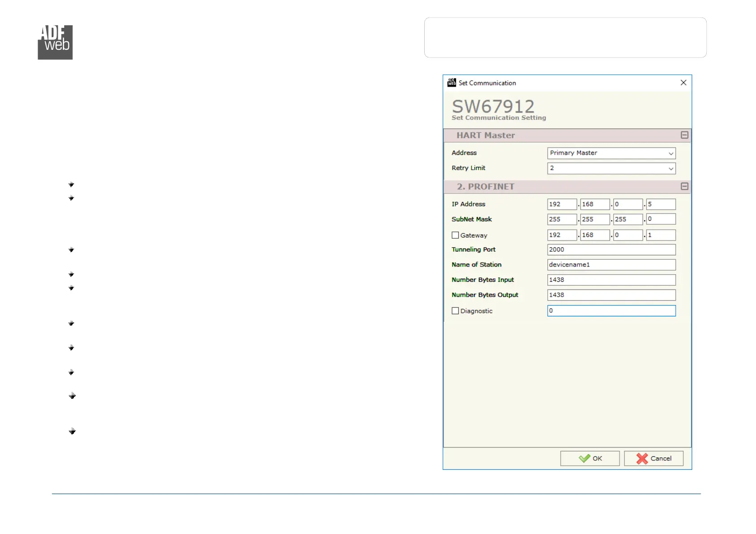Enable the Gateway checkbox
The height and width of the screenshot is (534, 756).
[x=455, y=235]
